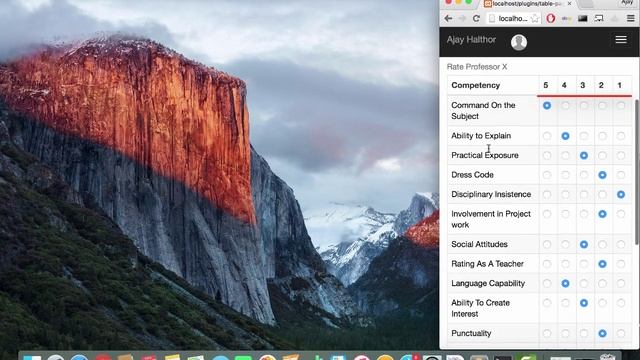Image resolution: width=640 pixels, height=360 pixels.
Task: Click the black gradient extension icon
Action: point(582,18)
